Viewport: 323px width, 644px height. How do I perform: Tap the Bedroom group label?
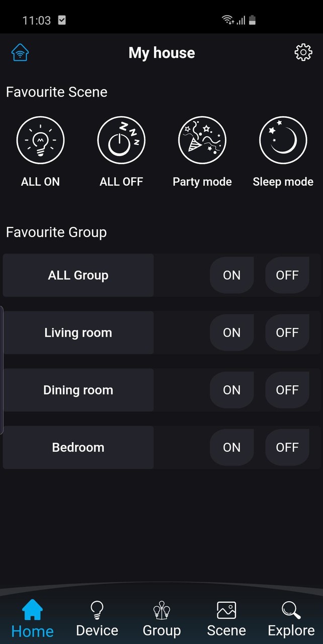click(x=78, y=447)
